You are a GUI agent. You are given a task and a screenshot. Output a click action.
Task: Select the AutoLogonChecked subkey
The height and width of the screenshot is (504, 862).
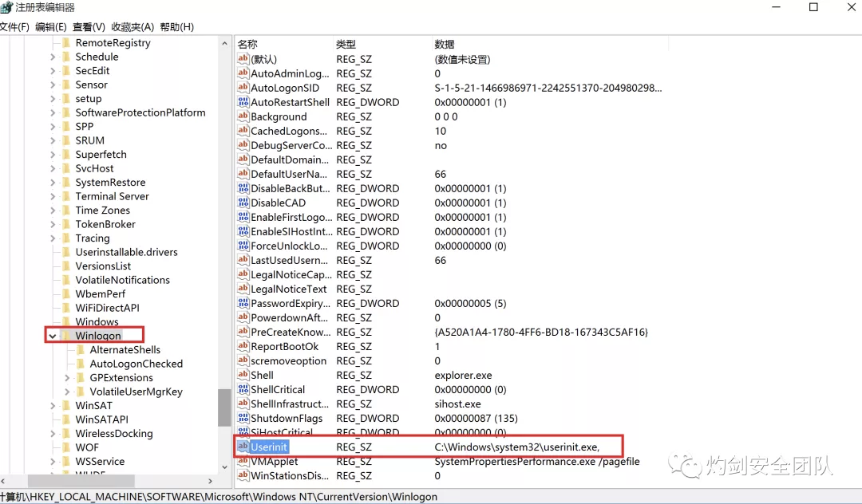[x=136, y=364]
